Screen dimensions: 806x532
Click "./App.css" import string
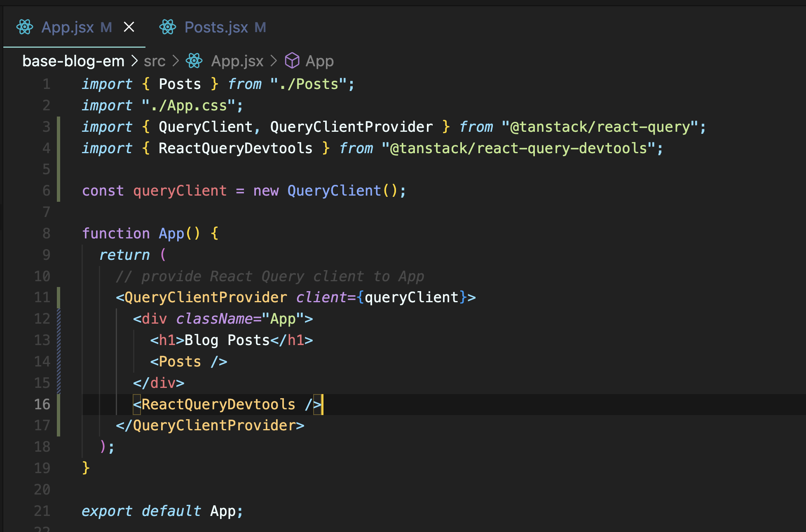pos(188,105)
